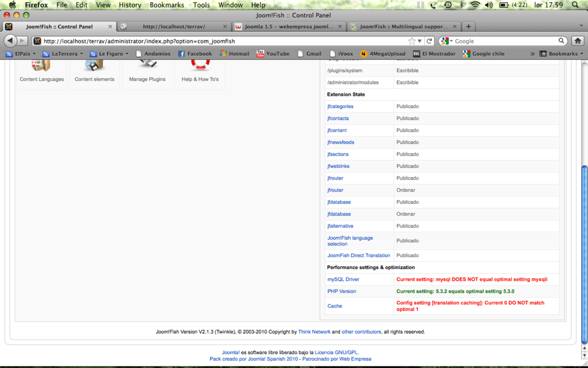The width and height of the screenshot is (588, 368).
Task: Click the search magnifier in Google box
Action: tap(561, 41)
